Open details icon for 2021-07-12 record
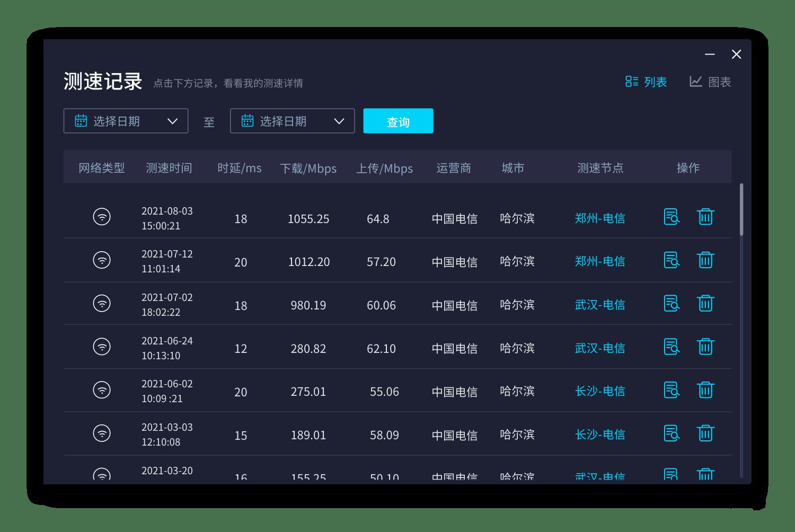The height and width of the screenshot is (532, 795). point(672,260)
